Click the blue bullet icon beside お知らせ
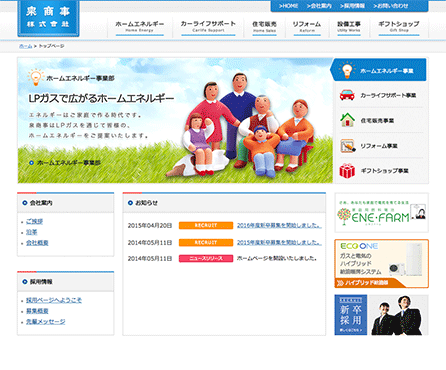 (130, 203)
